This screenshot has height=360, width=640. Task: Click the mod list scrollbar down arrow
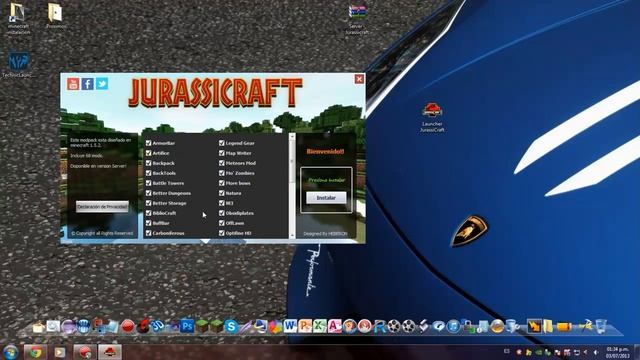coord(292,236)
